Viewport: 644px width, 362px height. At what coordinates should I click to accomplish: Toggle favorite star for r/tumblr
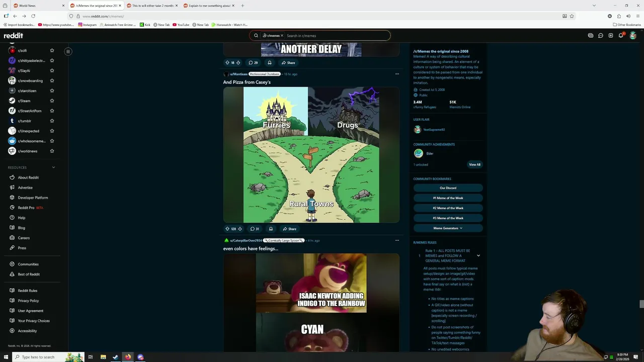click(52, 121)
